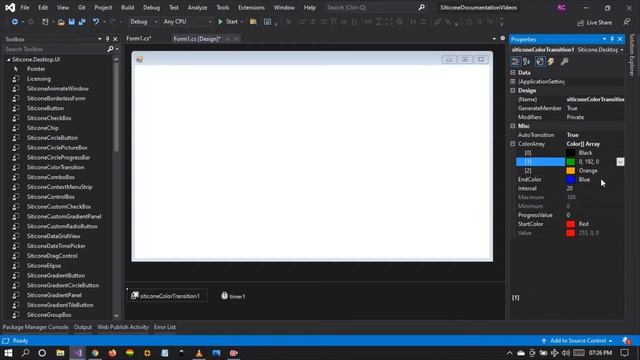Select the timer1 component in the tray
Screen dimensions: 640x360
coord(233,296)
